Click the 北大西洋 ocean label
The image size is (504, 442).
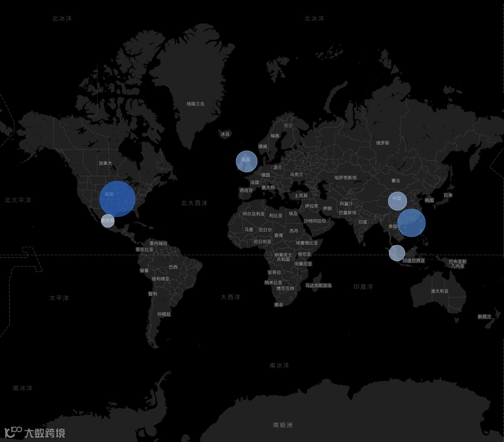(194, 203)
